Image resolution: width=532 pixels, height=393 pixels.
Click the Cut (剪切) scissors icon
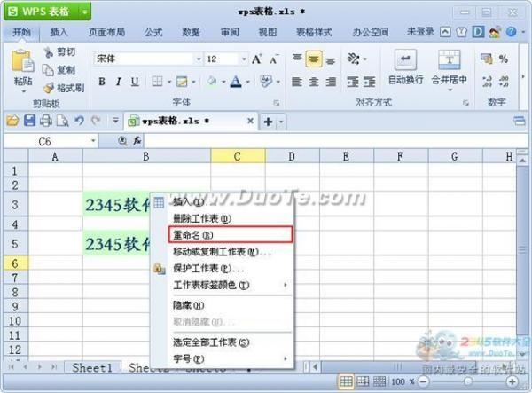[49, 52]
